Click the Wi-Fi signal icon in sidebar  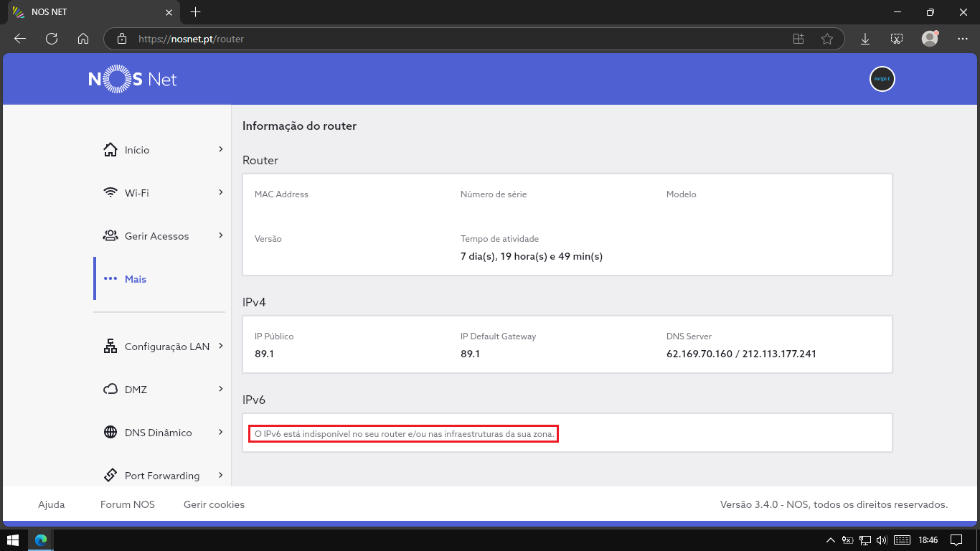(110, 193)
